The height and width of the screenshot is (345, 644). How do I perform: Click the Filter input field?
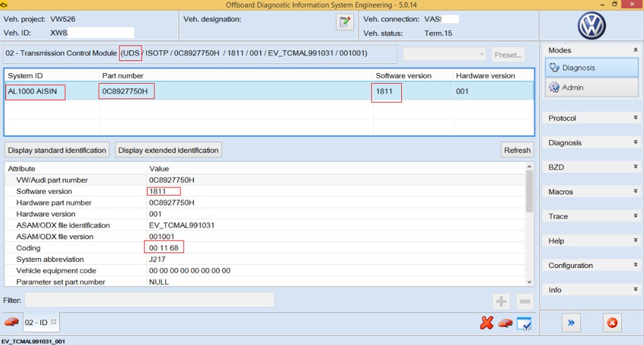(x=150, y=300)
